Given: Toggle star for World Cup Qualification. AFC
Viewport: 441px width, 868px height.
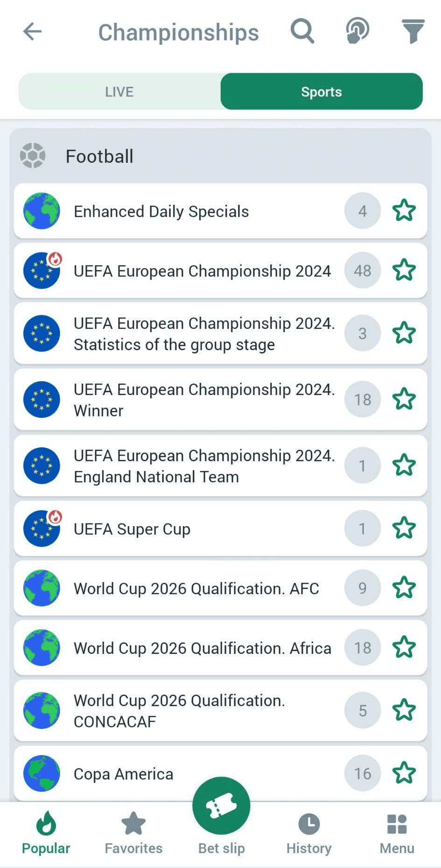Looking at the screenshot, I should (x=404, y=588).
